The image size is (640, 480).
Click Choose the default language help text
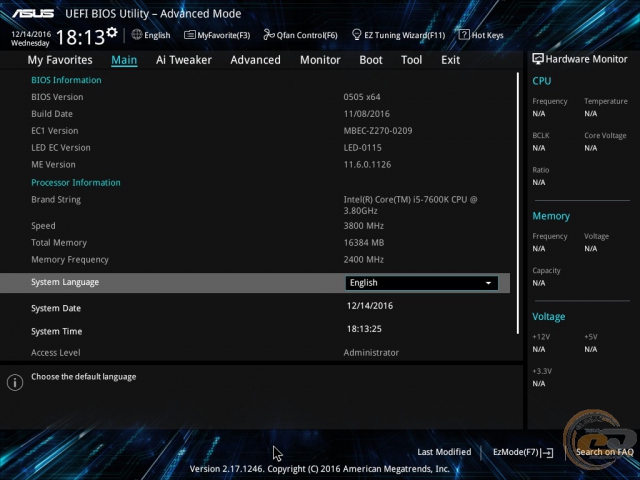(84, 377)
